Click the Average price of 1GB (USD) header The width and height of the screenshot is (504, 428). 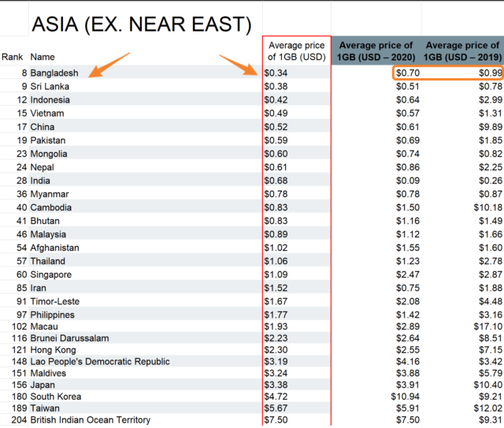tap(296, 51)
